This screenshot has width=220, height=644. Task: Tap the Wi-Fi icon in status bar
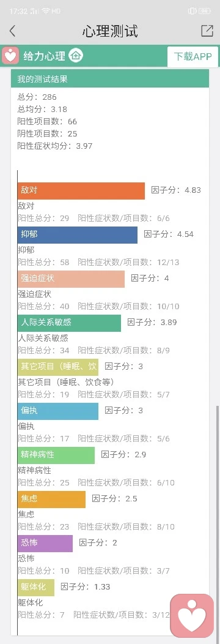pos(45,11)
